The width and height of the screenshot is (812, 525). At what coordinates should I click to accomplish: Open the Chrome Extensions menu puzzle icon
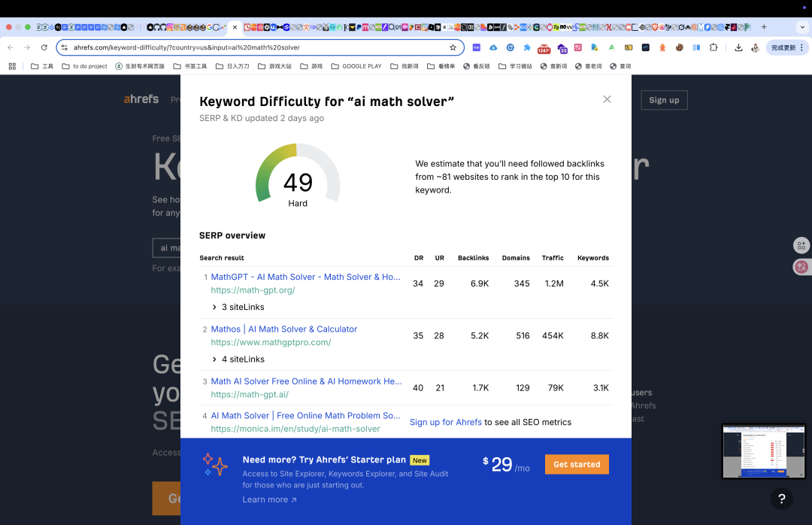[713, 47]
